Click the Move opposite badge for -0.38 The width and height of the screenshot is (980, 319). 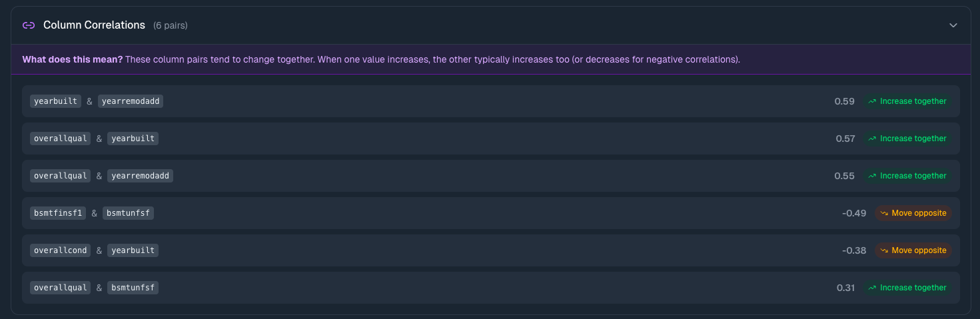(x=913, y=250)
